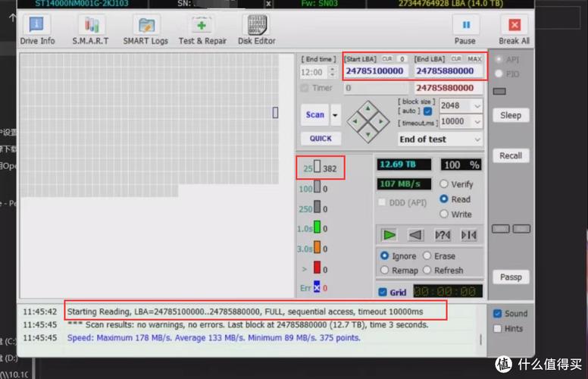The width and height of the screenshot is (588, 379).
Task: Open the End of test action dropdown
Action: point(440,139)
